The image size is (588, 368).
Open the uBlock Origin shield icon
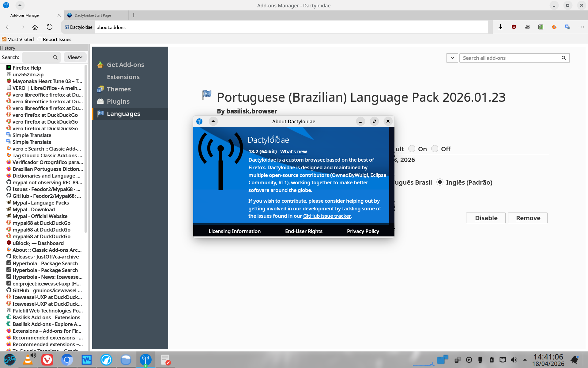click(514, 27)
